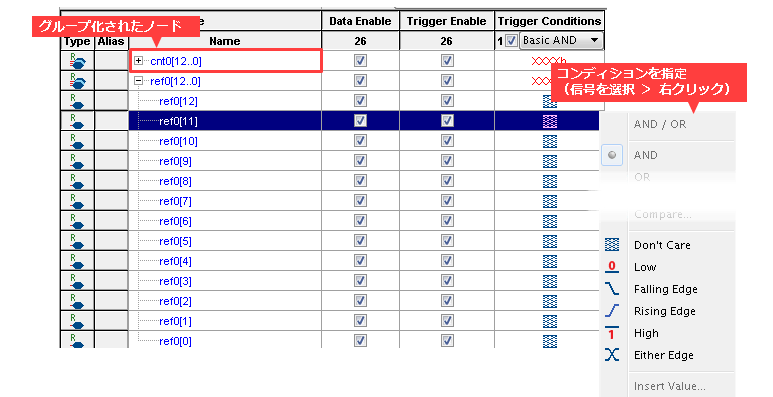Toggle Data Enable checkbox for ref0[12..0]
Screen dimensions: 773x397
pos(360,81)
